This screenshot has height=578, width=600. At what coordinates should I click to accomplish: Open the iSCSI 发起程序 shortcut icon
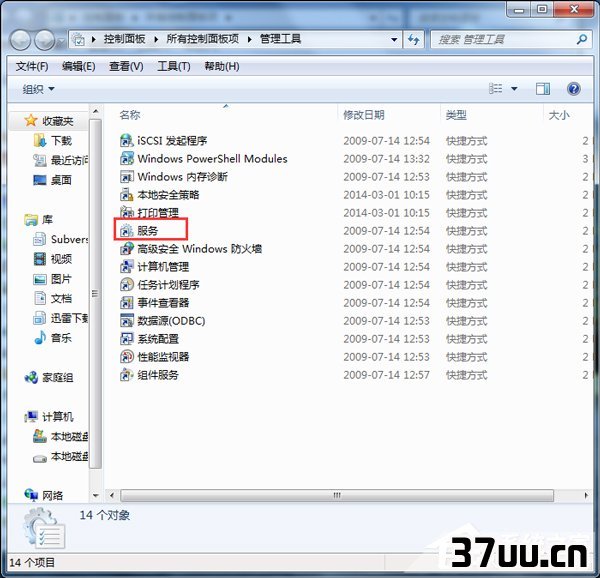(127, 140)
